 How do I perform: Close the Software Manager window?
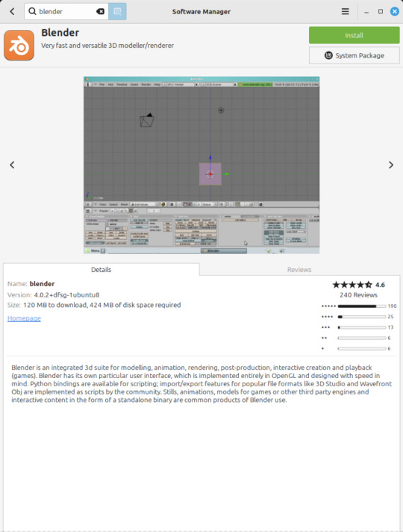click(395, 11)
